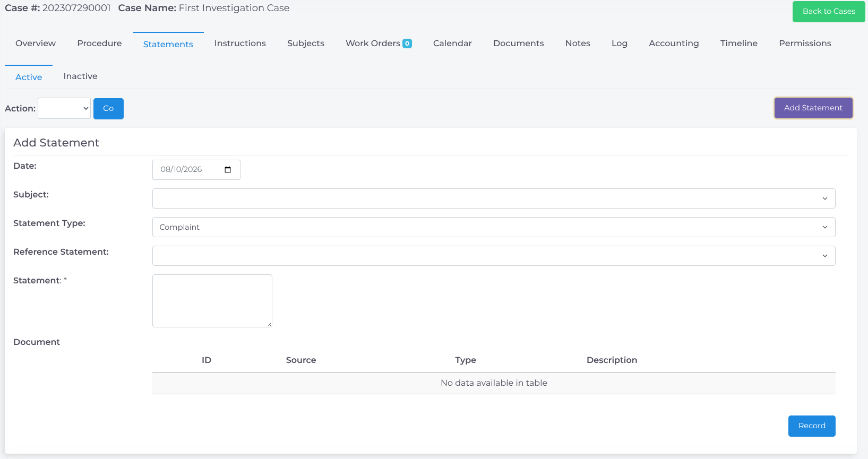Sort documents by Source column header

[301, 360]
